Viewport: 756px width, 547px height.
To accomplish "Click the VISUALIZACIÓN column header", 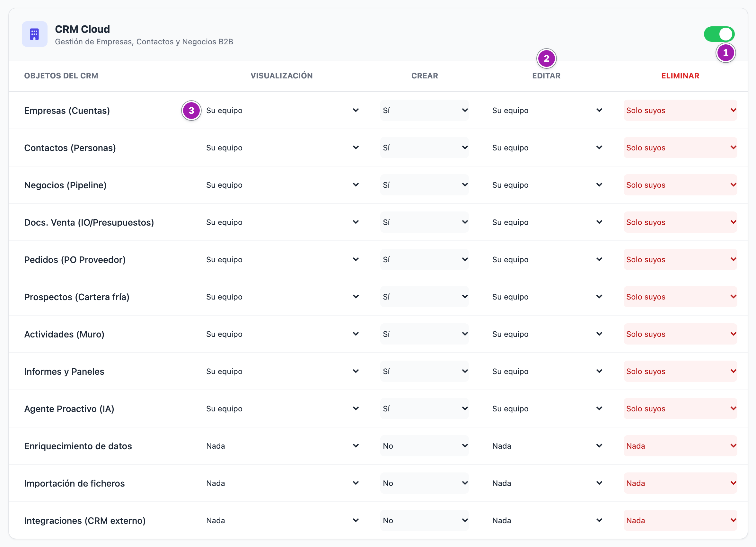I will coord(282,76).
